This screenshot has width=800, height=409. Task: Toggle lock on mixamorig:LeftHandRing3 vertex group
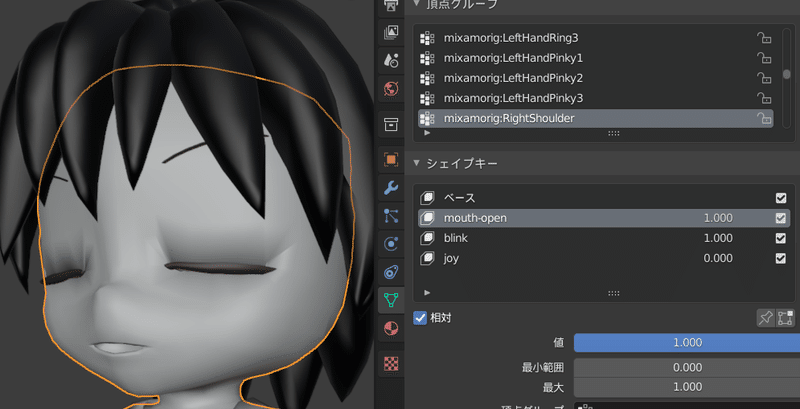click(x=764, y=38)
